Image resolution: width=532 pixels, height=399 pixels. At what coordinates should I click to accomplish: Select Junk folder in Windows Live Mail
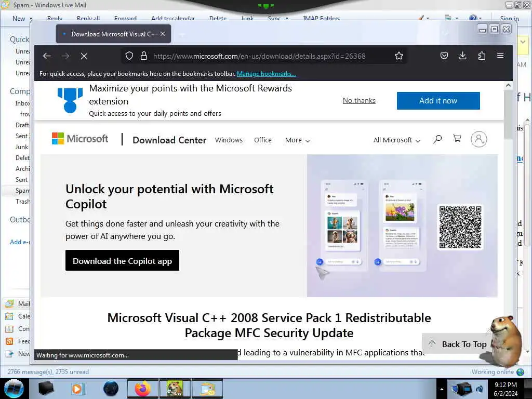pyautogui.click(x=22, y=147)
